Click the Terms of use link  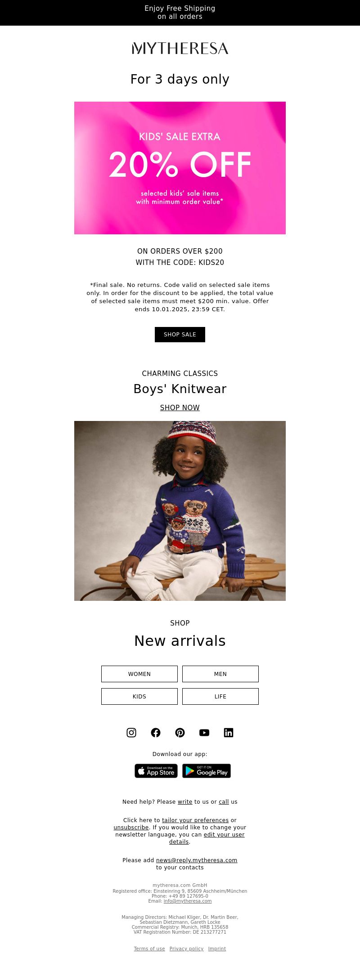149,949
